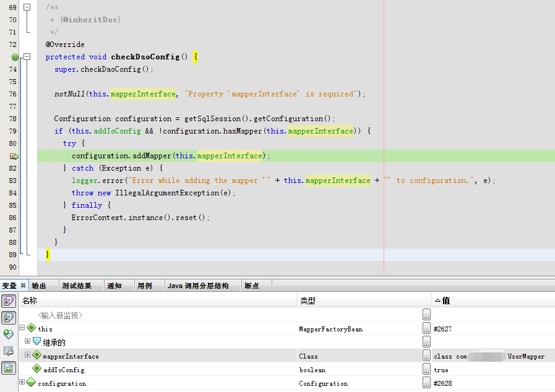Screen dimensions: 555x392
Task: Open value editor button for new watch row
Action: click(426, 314)
